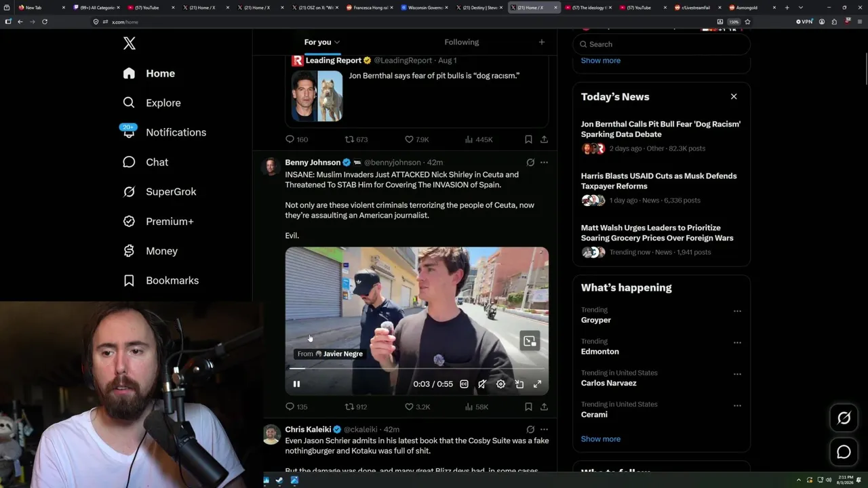
Task: Open the floating Grok button
Action: click(844, 418)
